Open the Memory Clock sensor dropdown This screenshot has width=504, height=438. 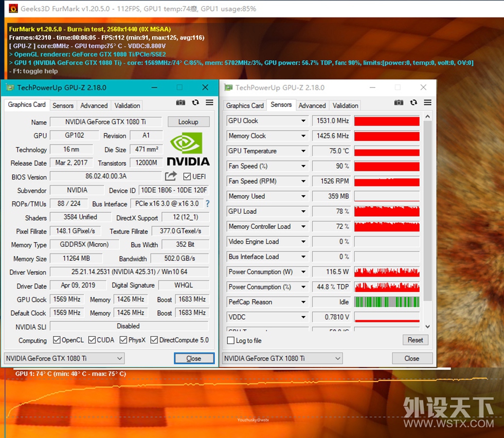click(x=303, y=136)
